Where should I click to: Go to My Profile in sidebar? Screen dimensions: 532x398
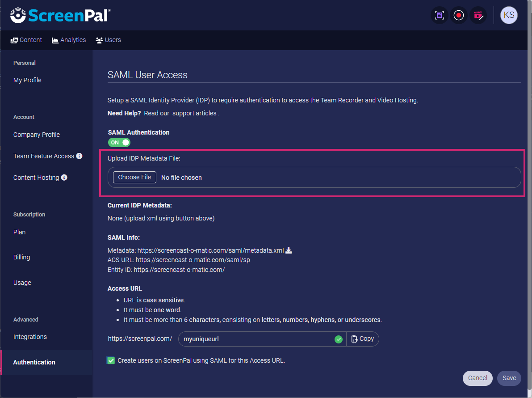(28, 80)
